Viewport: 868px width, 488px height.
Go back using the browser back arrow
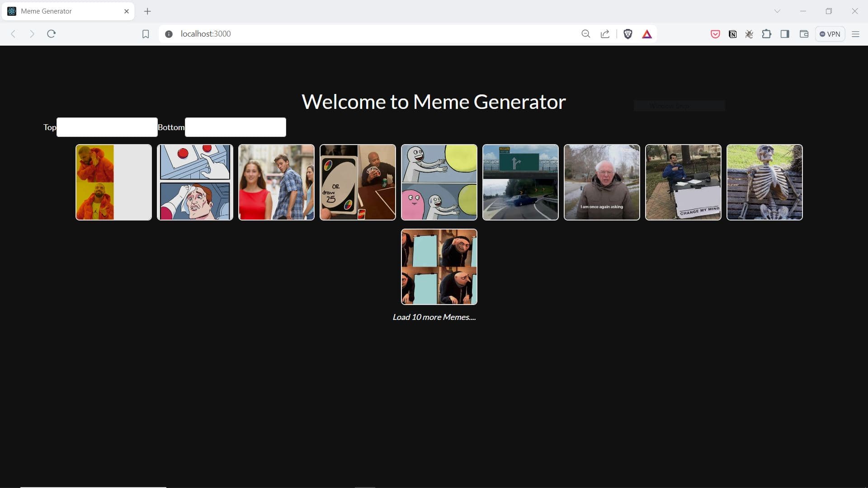(13, 34)
